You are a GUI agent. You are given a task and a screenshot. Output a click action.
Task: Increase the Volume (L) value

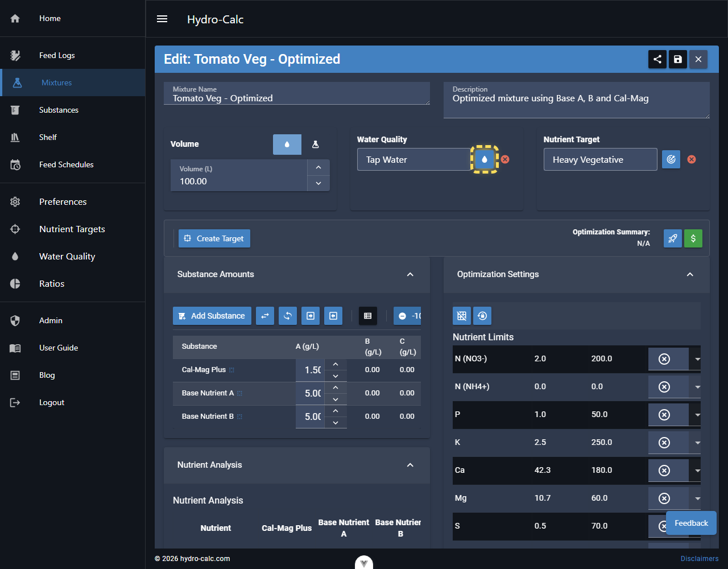(318, 167)
